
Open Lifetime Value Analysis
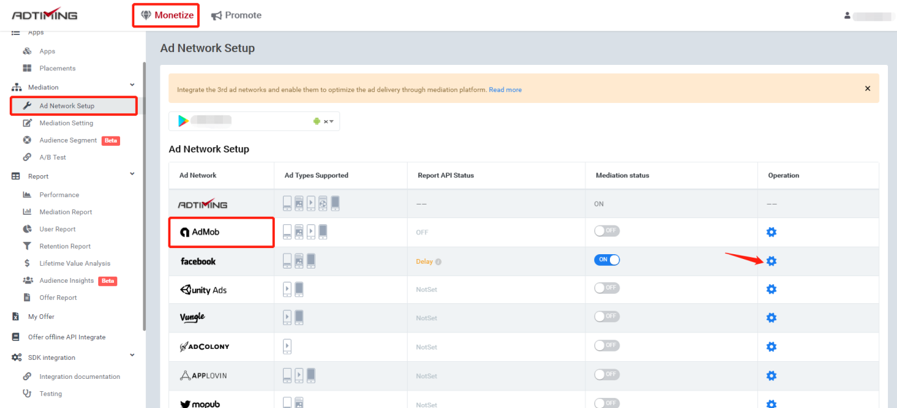(x=75, y=263)
